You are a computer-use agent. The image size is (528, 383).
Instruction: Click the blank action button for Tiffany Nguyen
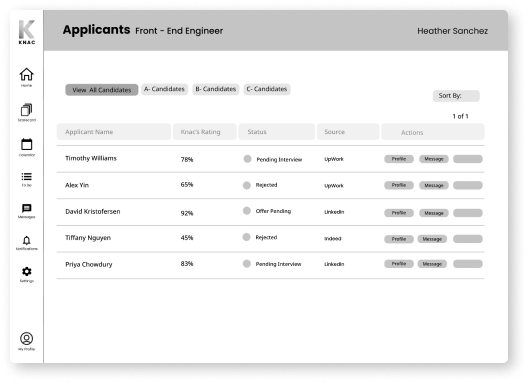click(468, 239)
